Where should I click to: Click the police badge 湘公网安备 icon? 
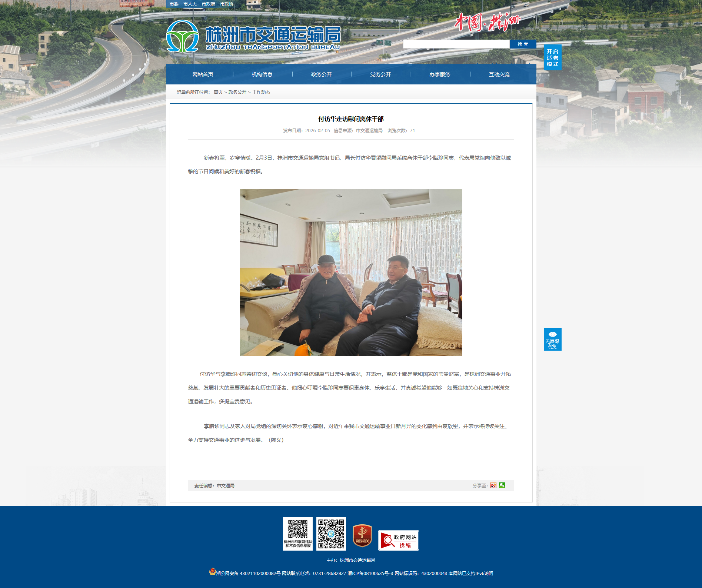[212, 572]
